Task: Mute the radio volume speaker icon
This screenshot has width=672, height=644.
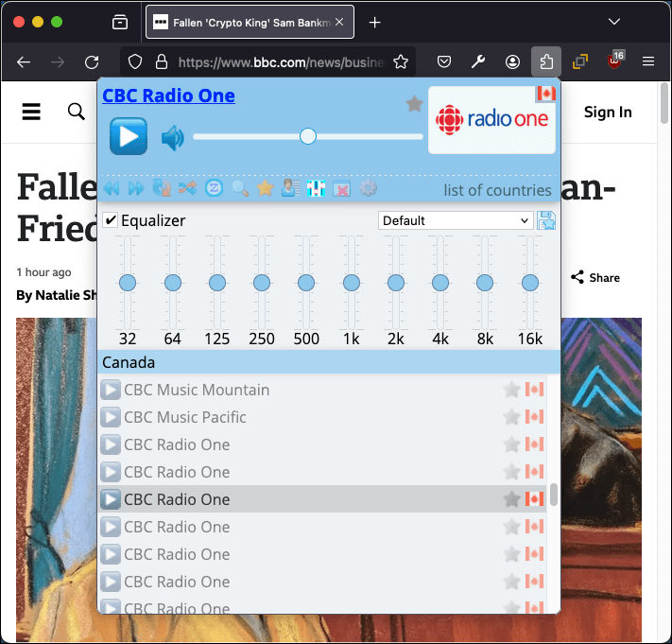Action: (x=172, y=138)
